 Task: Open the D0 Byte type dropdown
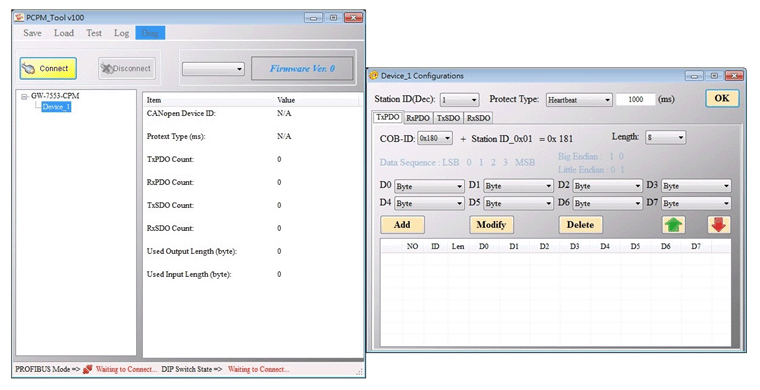coord(429,186)
